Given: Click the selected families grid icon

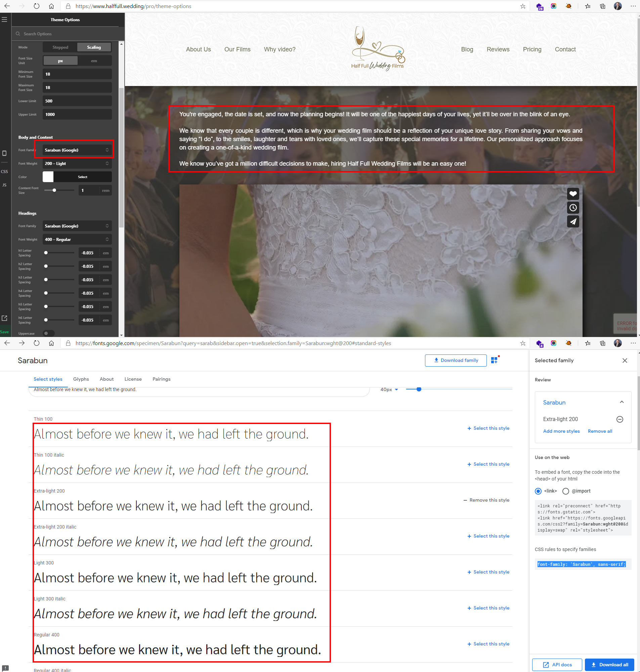Looking at the screenshot, I should pyautogui.click(x=494, y=360).
